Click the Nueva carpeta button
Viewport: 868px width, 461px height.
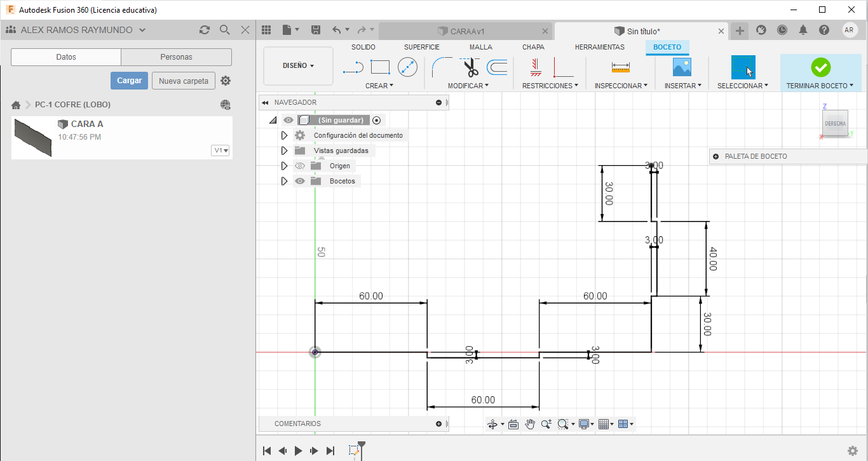click(x=183, y=81)
